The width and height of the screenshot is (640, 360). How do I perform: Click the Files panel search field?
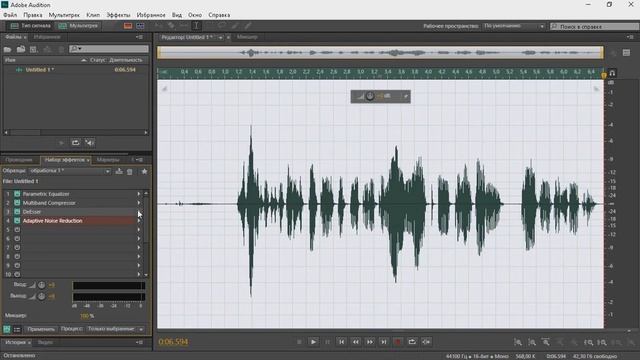(x=109, y=49)
